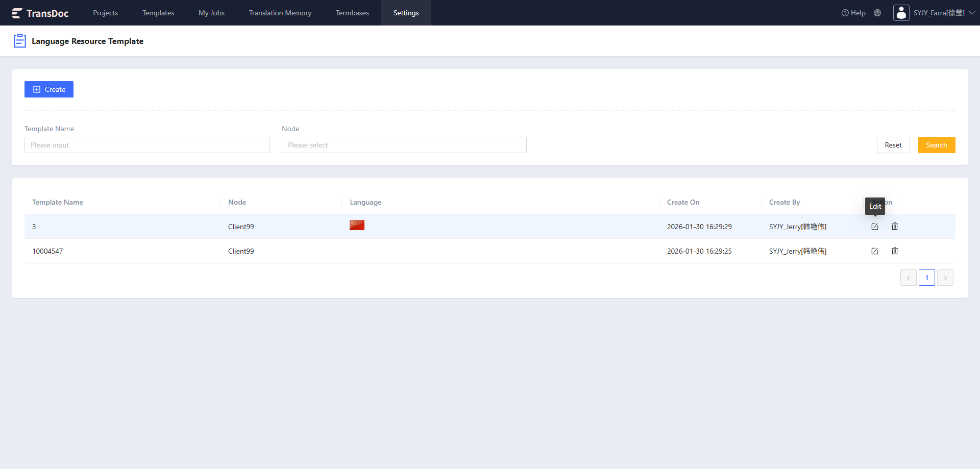The image size is (980, 469).
Task: Go to previous page arrow
Action: (909, 278)
